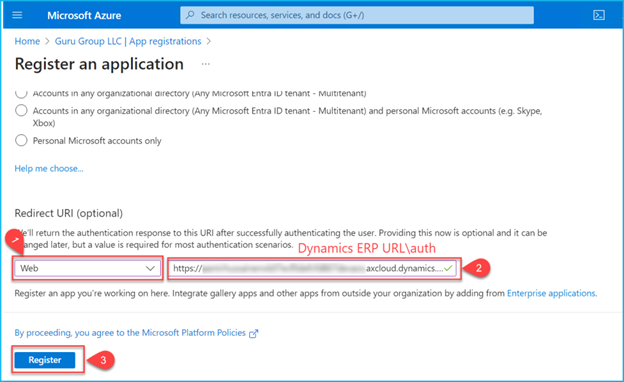Select Multitenant and personal Microsoft accounts option
This screenshot has height=382, width=624.
point(21,110)
